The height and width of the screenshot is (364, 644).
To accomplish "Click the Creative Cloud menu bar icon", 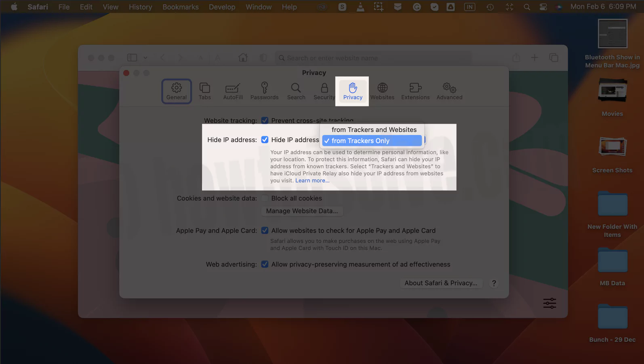I will pos(322,7).
